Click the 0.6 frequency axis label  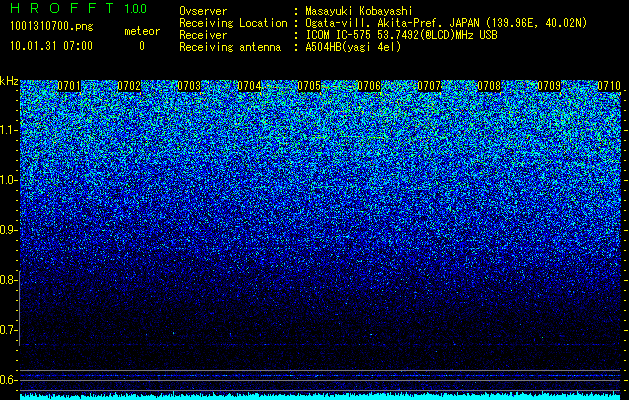[x=8, y=380]
